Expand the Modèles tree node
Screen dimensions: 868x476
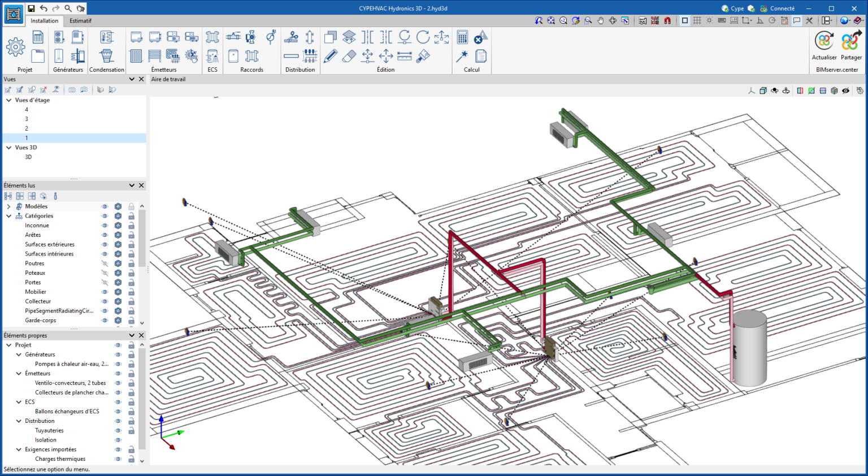pyautogui.click(x=9, y=206)
